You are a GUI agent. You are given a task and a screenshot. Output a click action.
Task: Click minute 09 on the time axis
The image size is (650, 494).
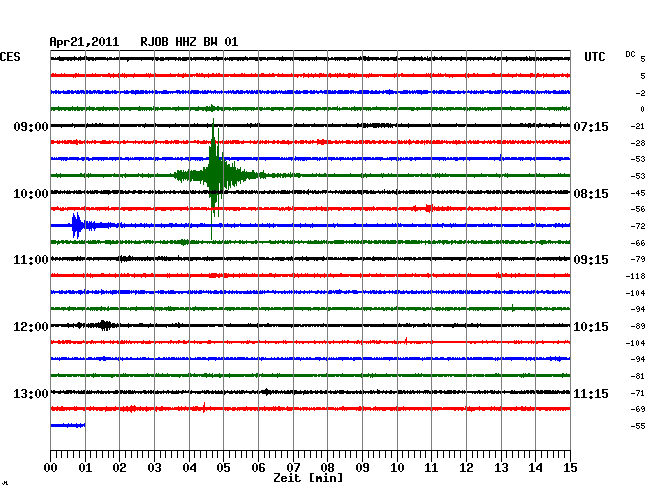(x=362, y=467)
